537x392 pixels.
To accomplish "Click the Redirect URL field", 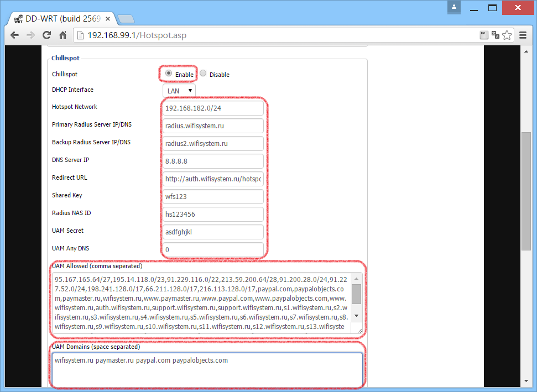I will click(213, 179).
